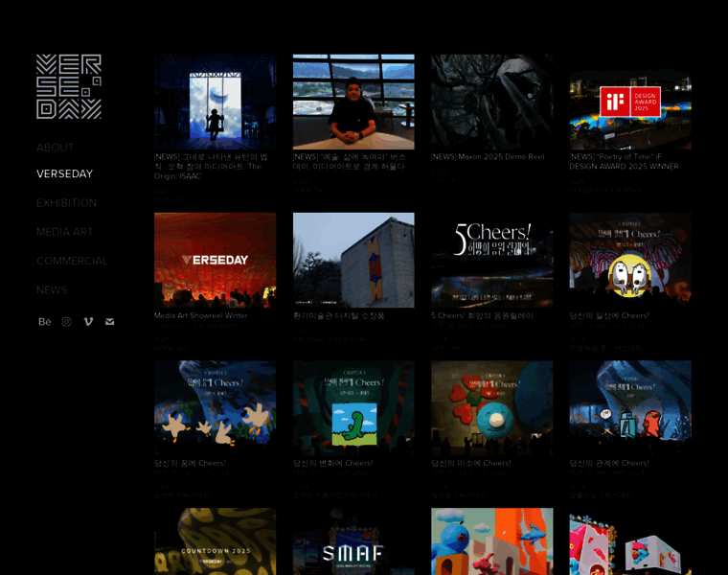The height and width of the screenshot is (575, 728).
Task: Click the '환기미술관 디지털 소장품' title
Action: [x=338, y=315]
